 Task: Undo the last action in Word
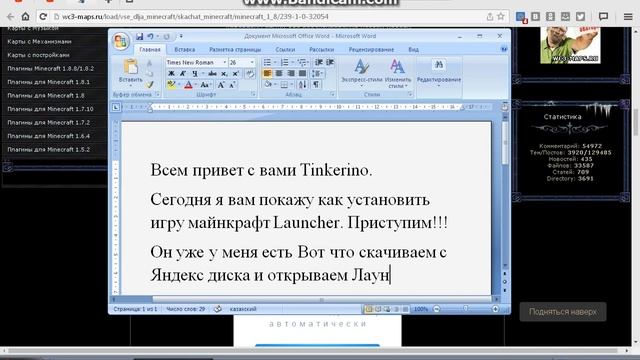click(x=151, y=36)
